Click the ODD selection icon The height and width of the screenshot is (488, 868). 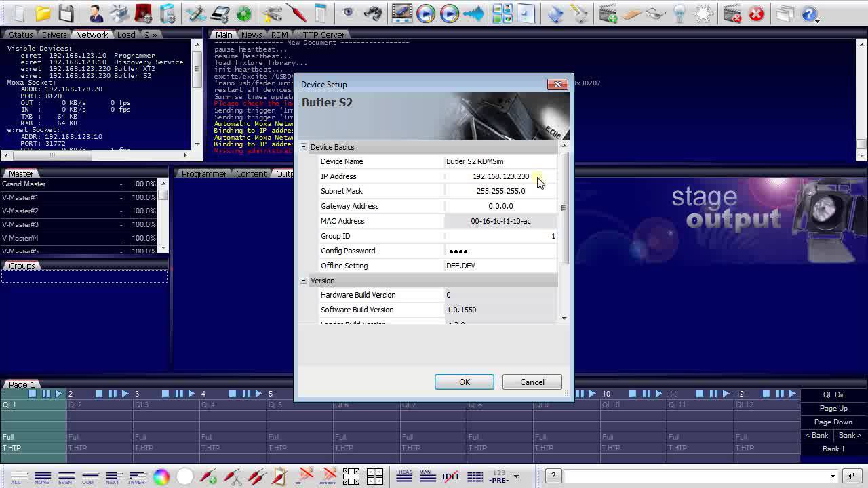90,476
